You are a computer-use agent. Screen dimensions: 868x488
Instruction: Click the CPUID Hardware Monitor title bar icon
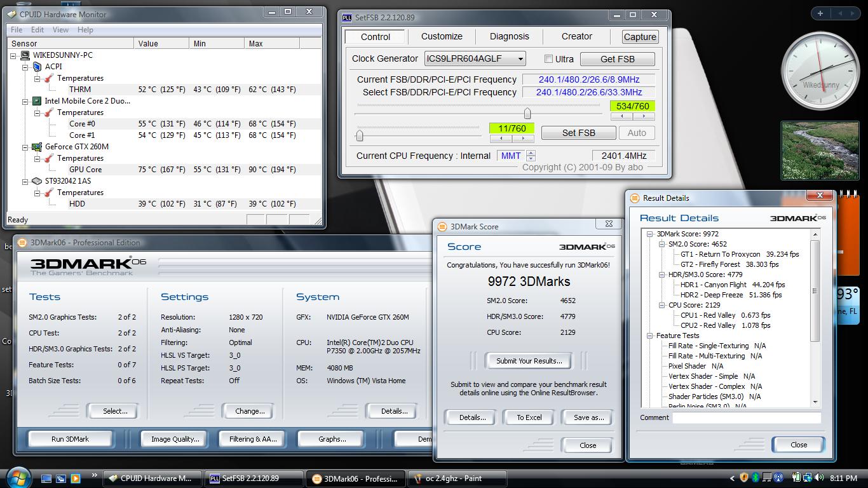[12, 14]
